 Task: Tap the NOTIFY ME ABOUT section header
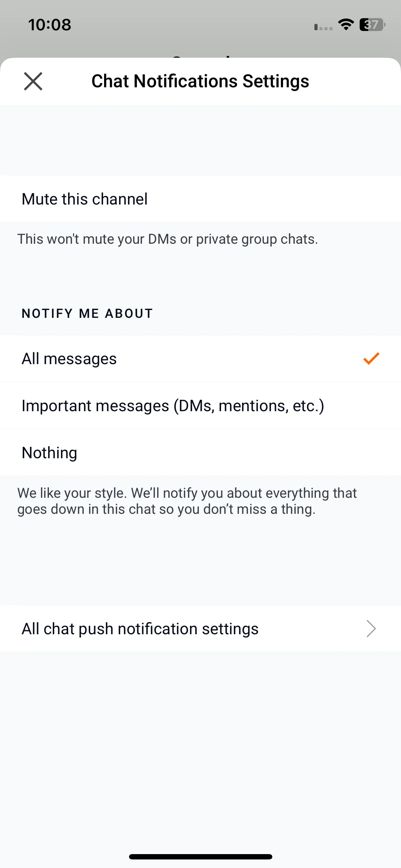87,314
